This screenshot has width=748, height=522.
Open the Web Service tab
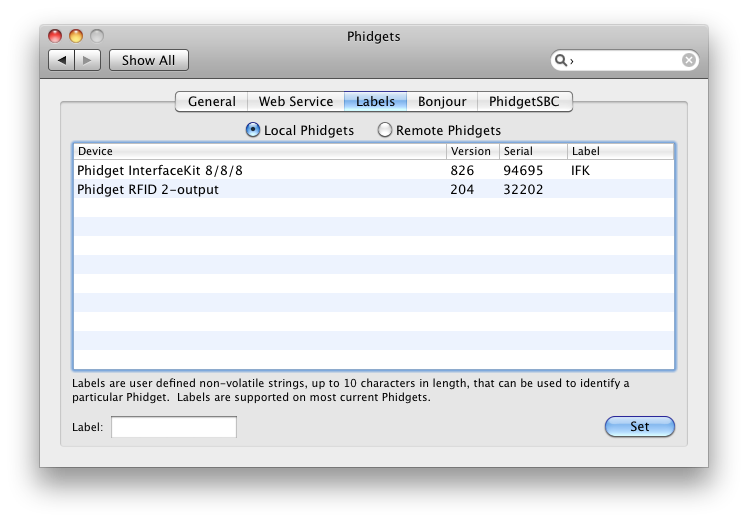pos(296,102)
